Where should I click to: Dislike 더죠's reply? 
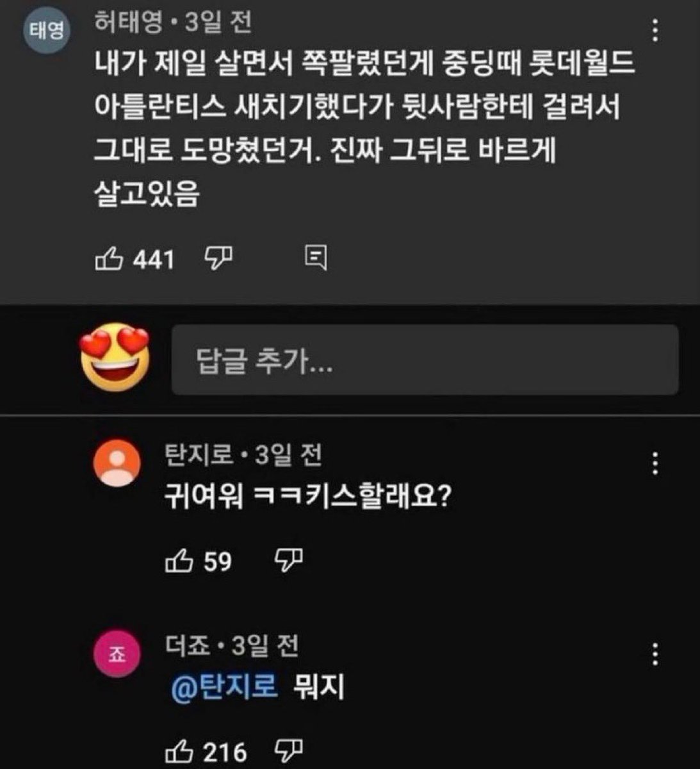click(x=289, y=750)
